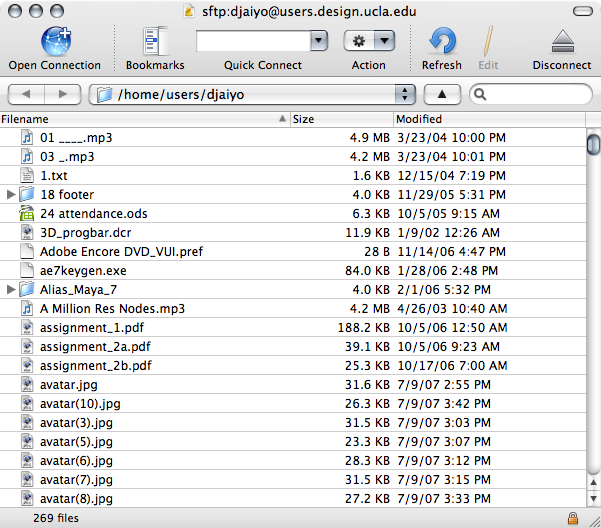Click the Edit pencil icon

pyautogui.click(x=488, y=41)
